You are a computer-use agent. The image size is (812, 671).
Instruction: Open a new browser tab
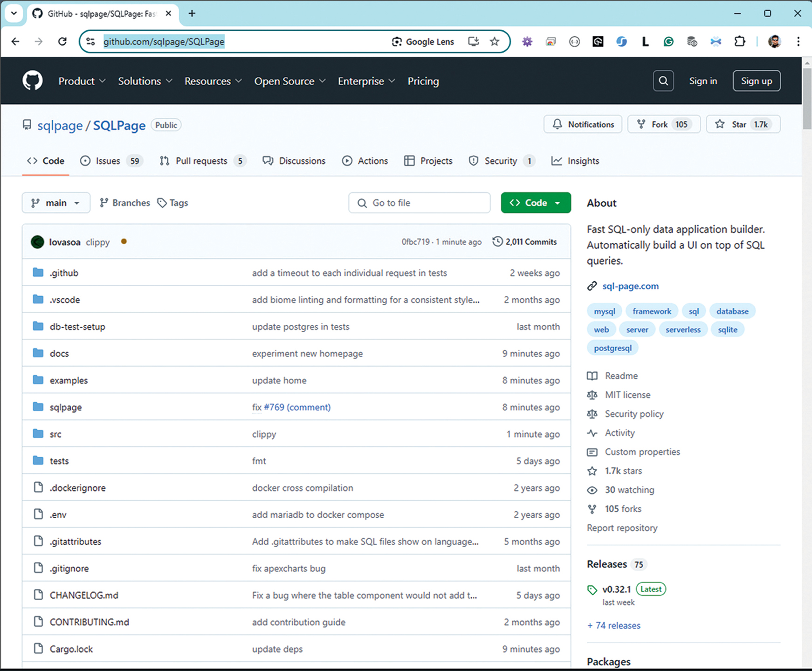coord(192,14)
